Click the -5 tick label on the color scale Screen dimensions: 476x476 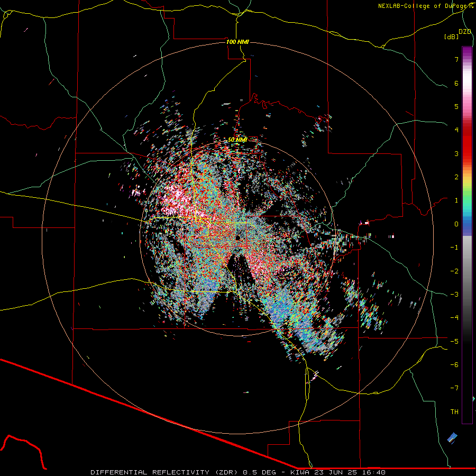(454, 342)
